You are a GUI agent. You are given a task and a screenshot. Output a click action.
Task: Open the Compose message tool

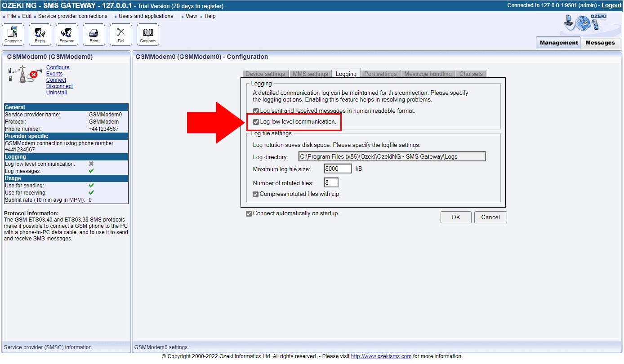(x=13, y=35)
